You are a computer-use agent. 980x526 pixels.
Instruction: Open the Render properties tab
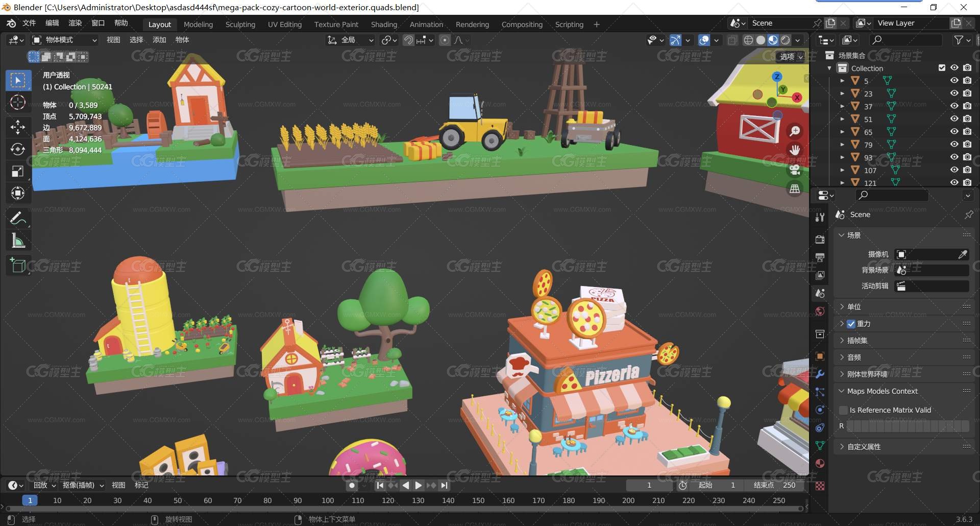click(x=820, y=240)
